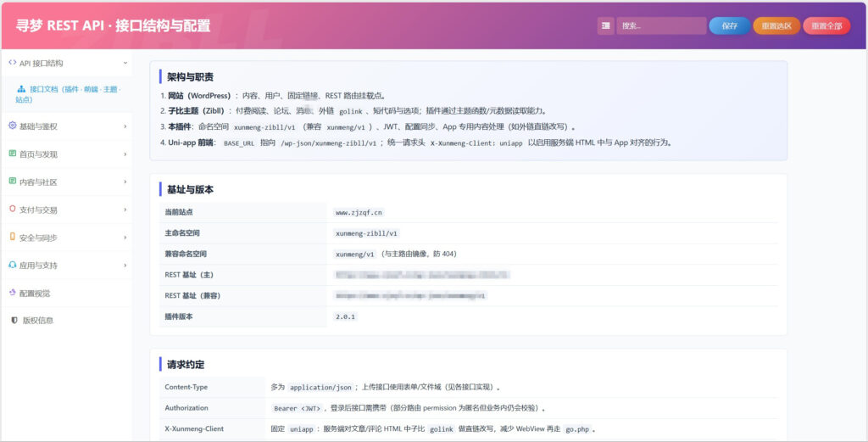Click the /wp-json/xunmeng-zibll/v1 code snippet
This screenshot has height=442, width=868.
(x=329, y=143)
